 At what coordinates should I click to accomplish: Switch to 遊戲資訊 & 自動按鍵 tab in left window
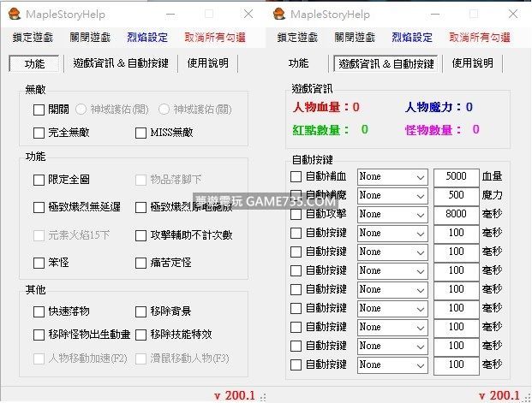[121, 63]
